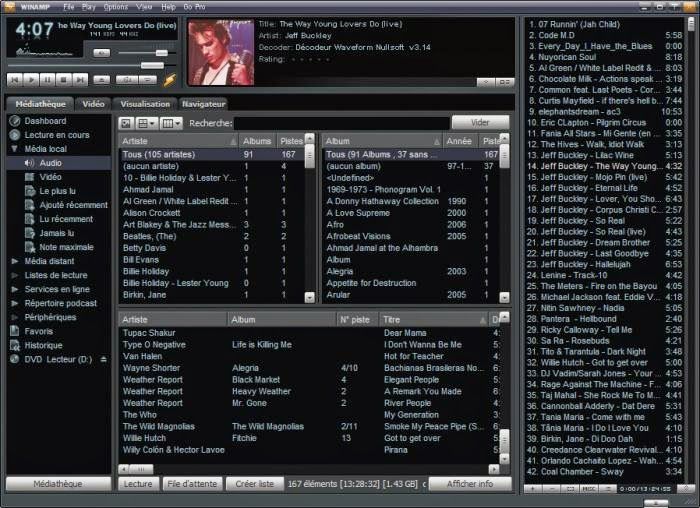Click the Afficher info button

[x=470, y=483]
